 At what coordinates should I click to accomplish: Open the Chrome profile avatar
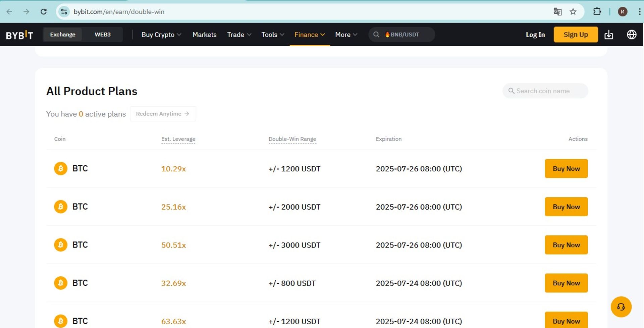point(623,12)
